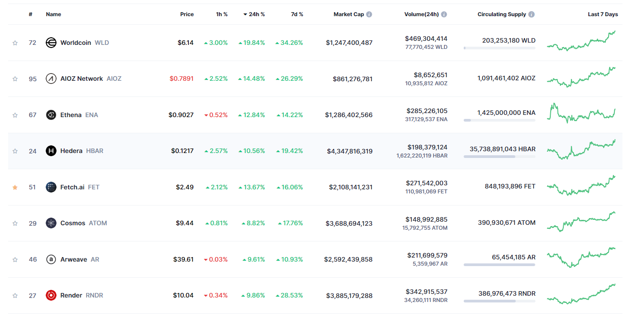The height and width of the screenshot is (315, 644).
Task: Open Hedera 7-day sparkline chart
Action: [x=581, y=149]
